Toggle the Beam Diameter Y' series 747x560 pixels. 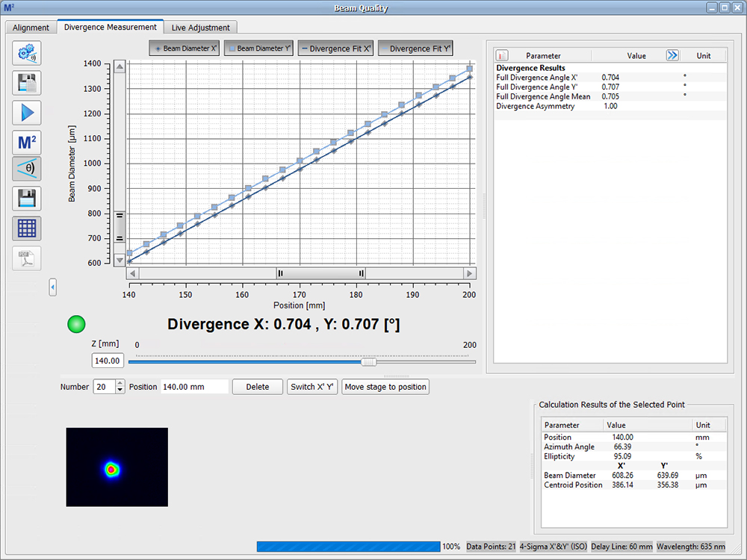pyautogui.click(x=258, y=48)
